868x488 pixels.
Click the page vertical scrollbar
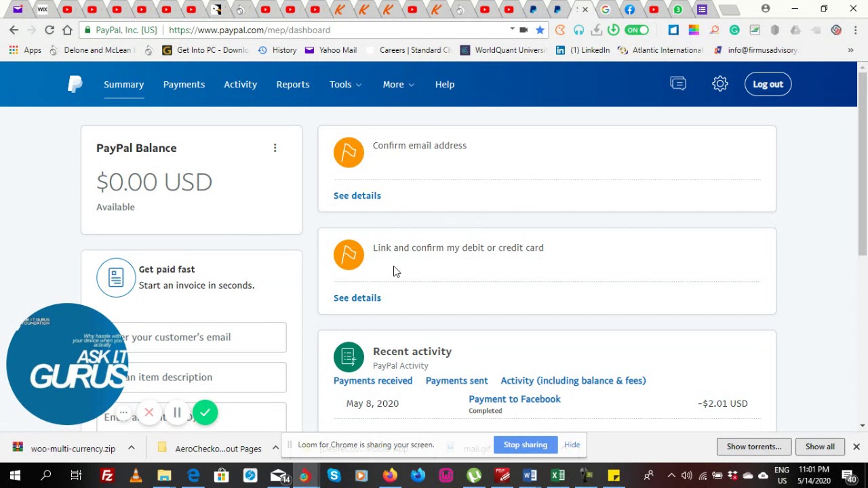coord(863,163)
